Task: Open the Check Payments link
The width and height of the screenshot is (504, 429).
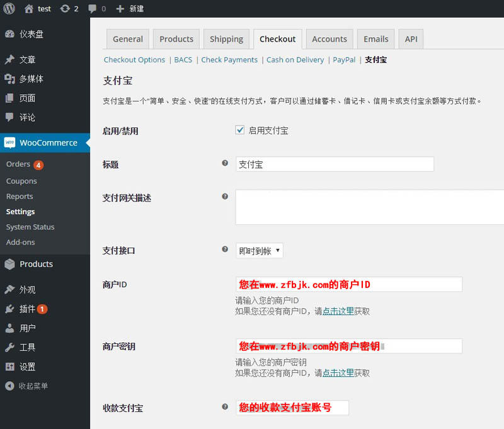Action: tap(229, 60)
